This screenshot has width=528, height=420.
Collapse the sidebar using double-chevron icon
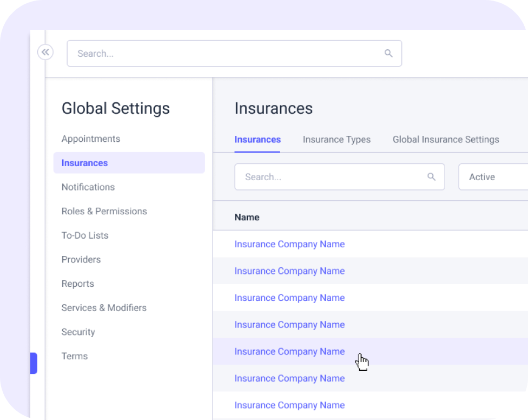pyautogui.click(x=45, y=52)
